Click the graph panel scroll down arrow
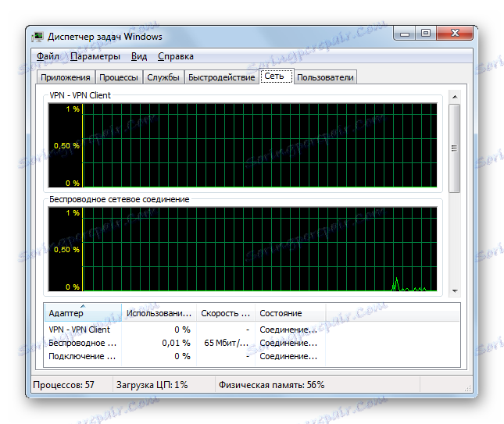The image size is (504, 424). [455, 291]
